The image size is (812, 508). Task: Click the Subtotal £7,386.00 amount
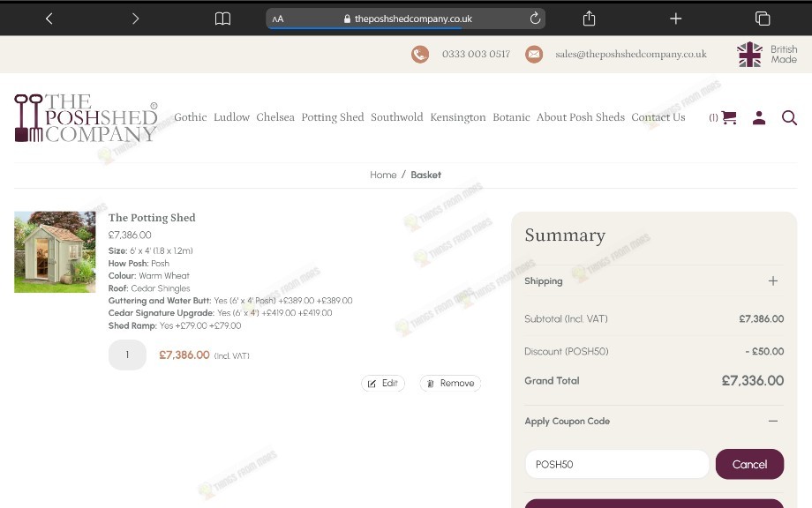pyautogui.click(x=761, y=318)
